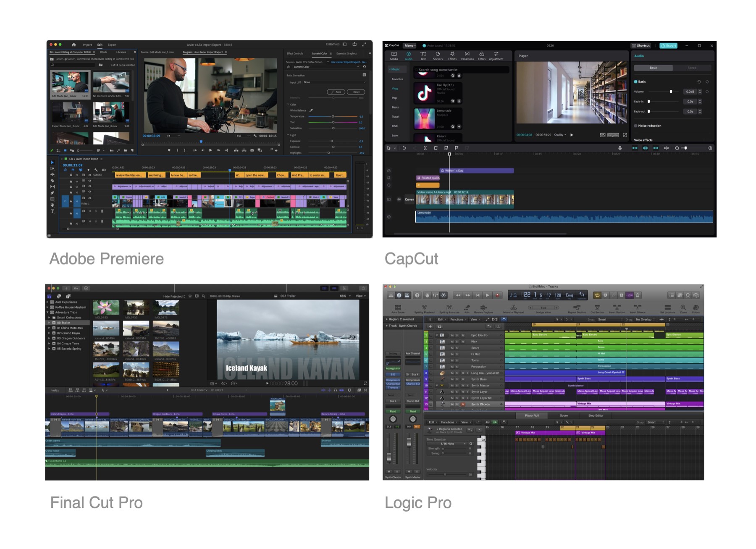Switch to the Speed tab in the Audio panel

pyautogui.click(x=692, y=68)
